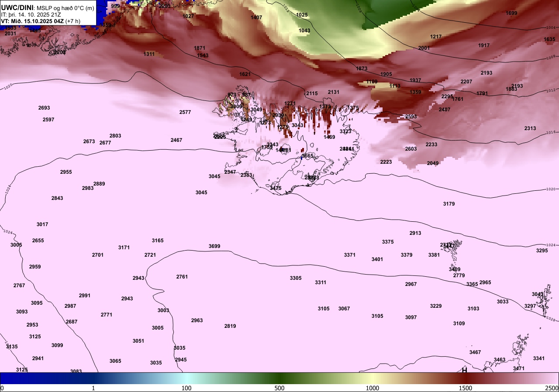559x392 pixels.
Task: Click the map value '2597'
Action: coord(48,120)
